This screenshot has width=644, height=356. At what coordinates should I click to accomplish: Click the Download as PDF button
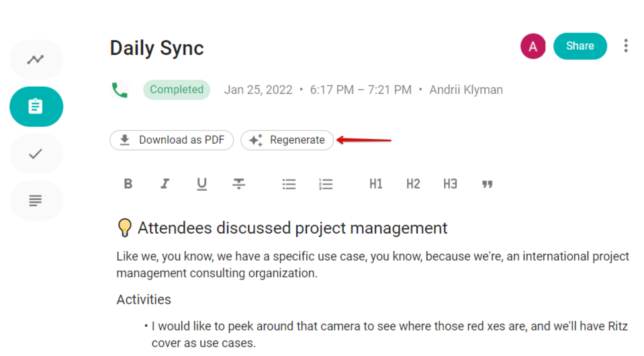172,140
